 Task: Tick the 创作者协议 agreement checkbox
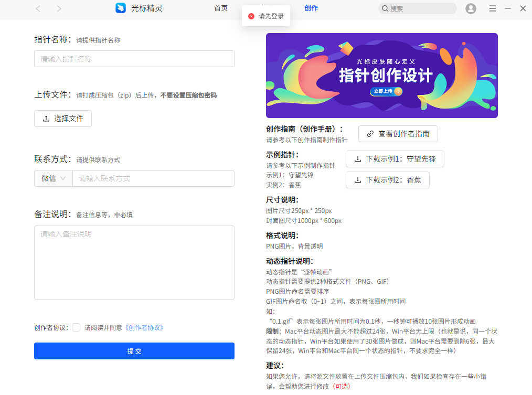tap(76, 327)
